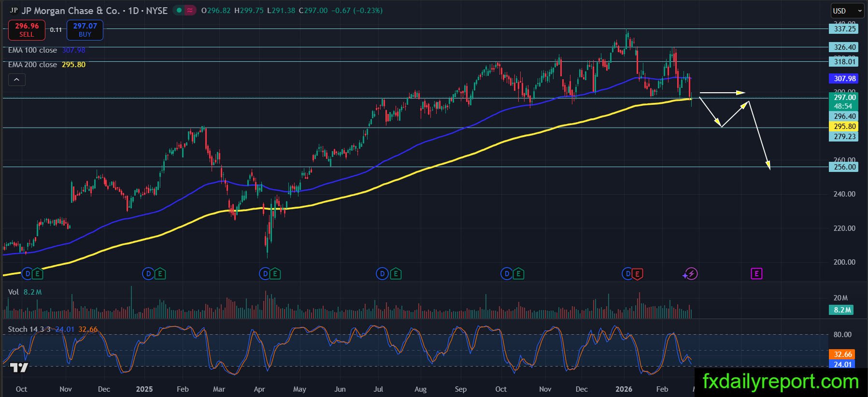The image size is (868, 397).
Task: Click the 220.00 price scale value
Action: 844,228
